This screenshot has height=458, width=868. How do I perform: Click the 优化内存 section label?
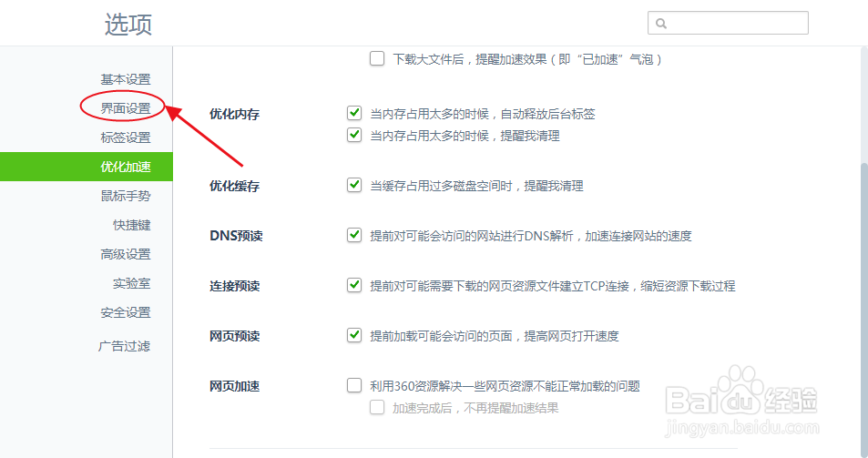pyautogui.click(x=234, y=115)
